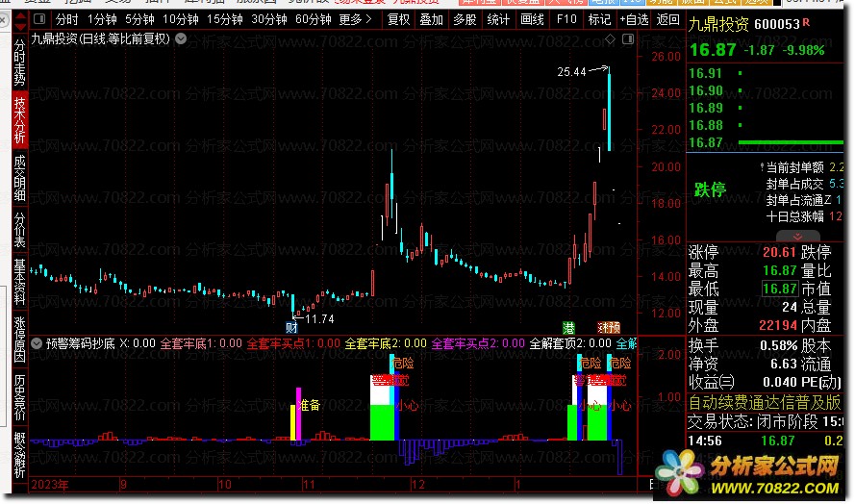Click the 标记 mark button

(599, 19)
